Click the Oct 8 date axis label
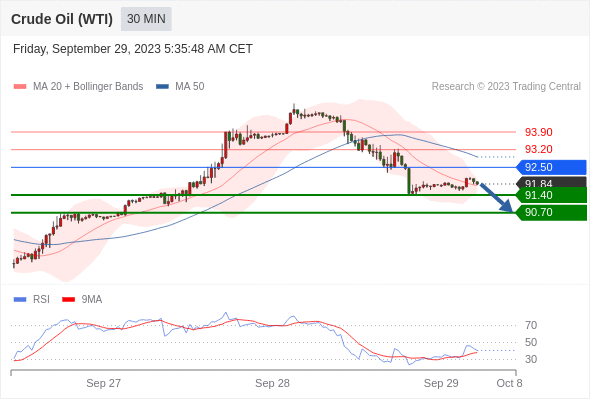This screenshot has width=590, height=400. pyautogui.click(x=509, y=383)
